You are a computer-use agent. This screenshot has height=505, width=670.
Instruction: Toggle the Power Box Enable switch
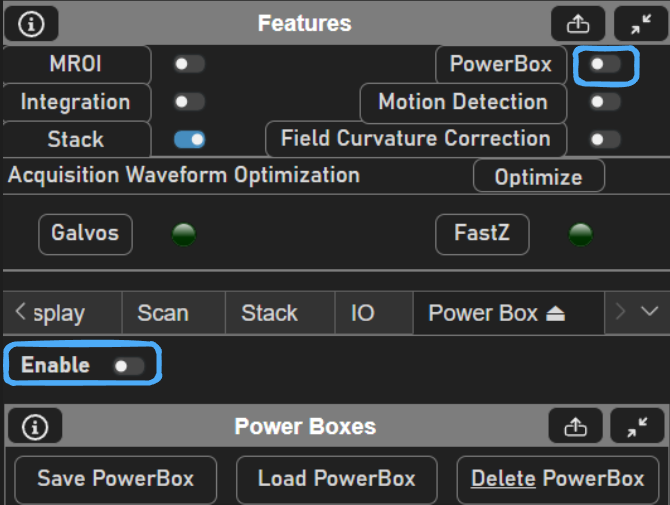click(128, 366)
